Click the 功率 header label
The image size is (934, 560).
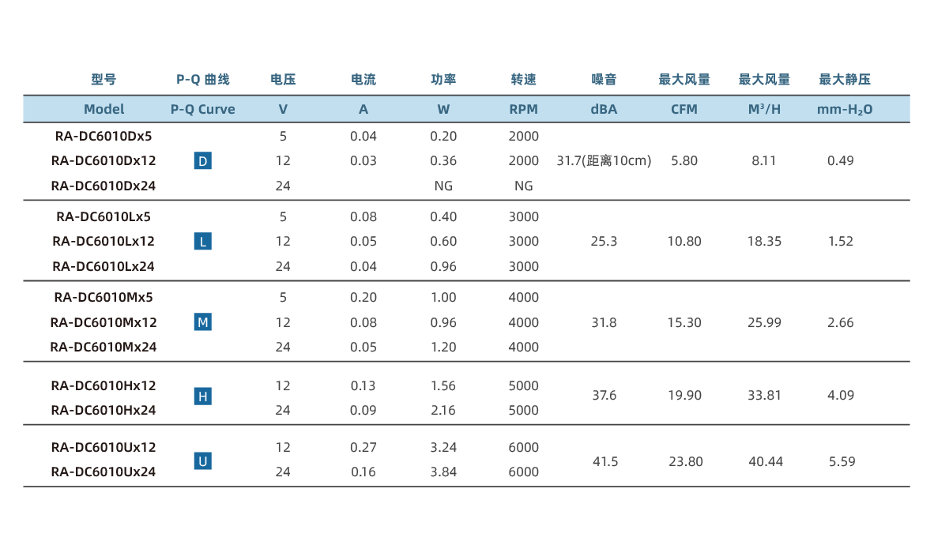pos(443,79)
